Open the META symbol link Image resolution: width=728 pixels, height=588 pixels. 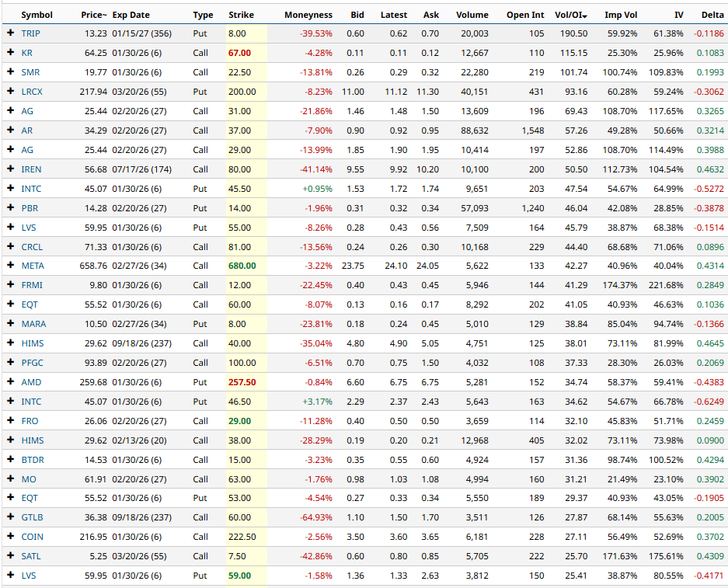(x=33, y=266)
